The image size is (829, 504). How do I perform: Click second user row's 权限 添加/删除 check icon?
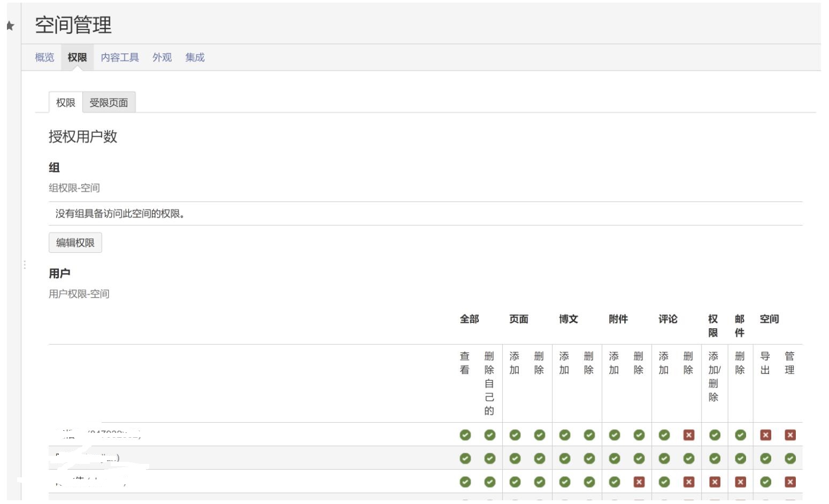click(x=715, y=459)
